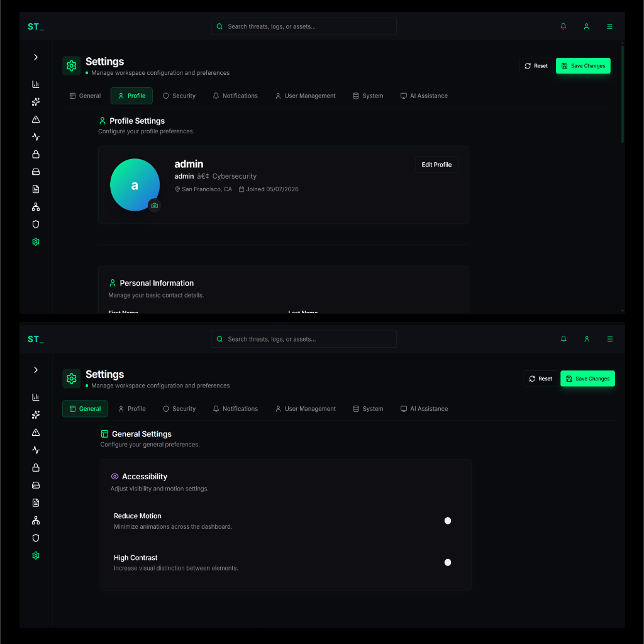Open the network tree sidebar icon in the General view
Image resolution: width=644 pixels, height=644 pixels.
pos(36,520)
